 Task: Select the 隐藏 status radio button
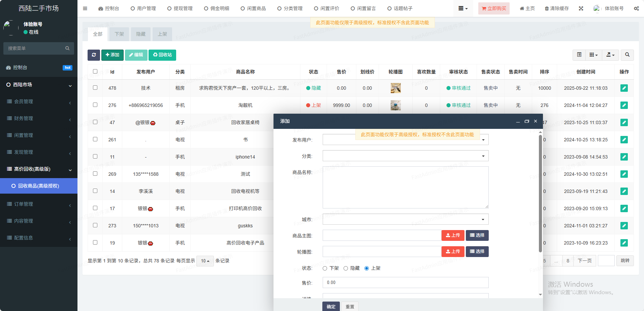point(346,268)
